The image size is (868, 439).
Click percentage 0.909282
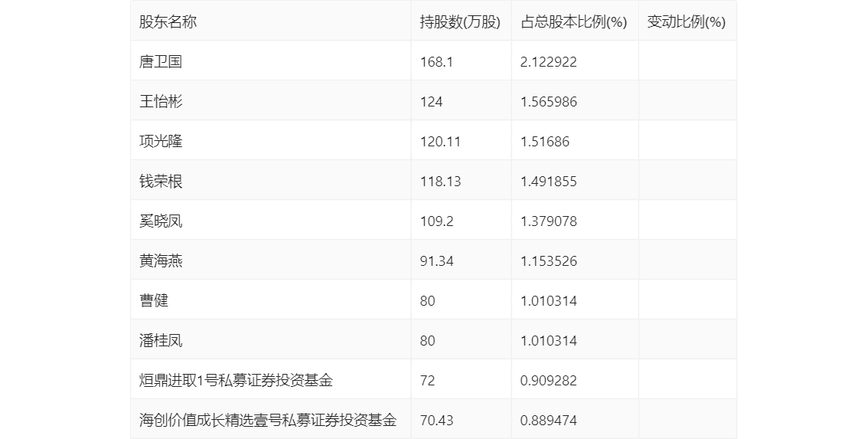click(x=549, y=381)
